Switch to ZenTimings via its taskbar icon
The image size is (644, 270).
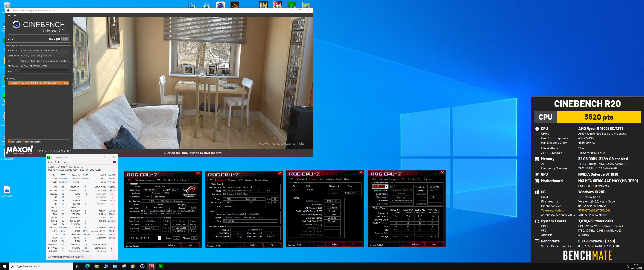161,266
